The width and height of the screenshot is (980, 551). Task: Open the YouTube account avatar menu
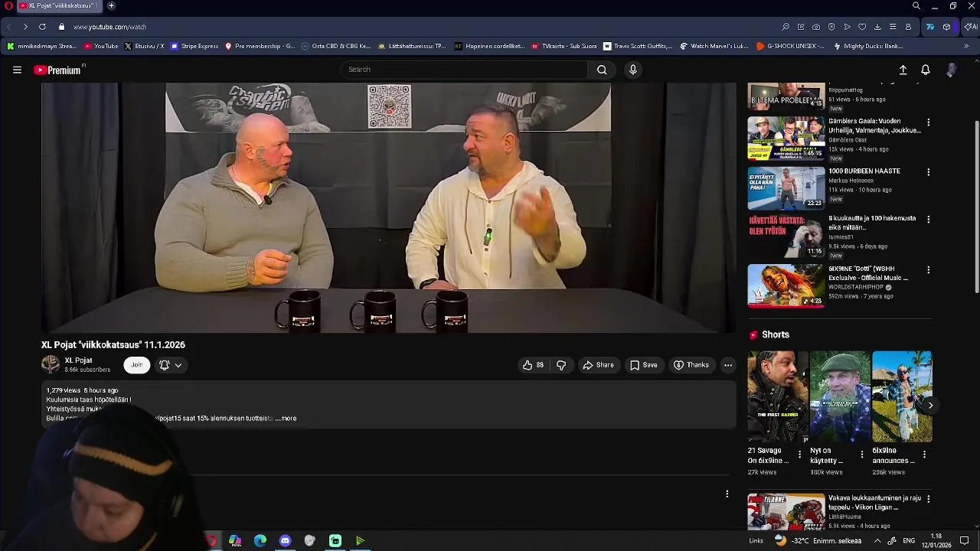tap(951, 70)
